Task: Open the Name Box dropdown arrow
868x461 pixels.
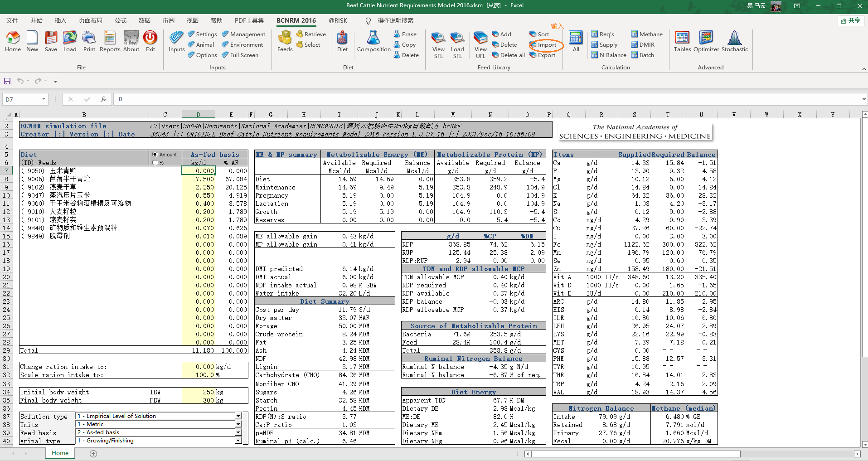Action: tap(44, 99)
